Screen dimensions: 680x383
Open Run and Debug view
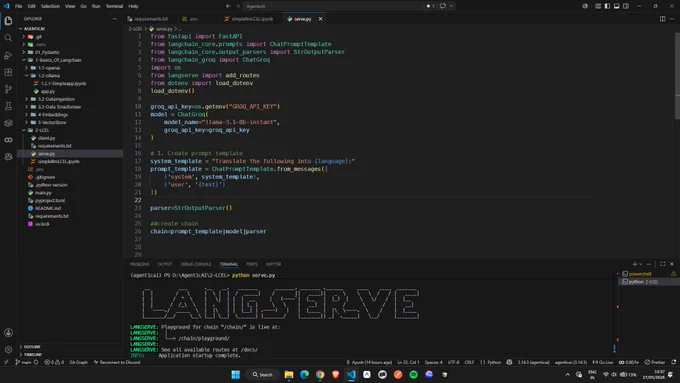pyautogui.click(x=8, y=55)
